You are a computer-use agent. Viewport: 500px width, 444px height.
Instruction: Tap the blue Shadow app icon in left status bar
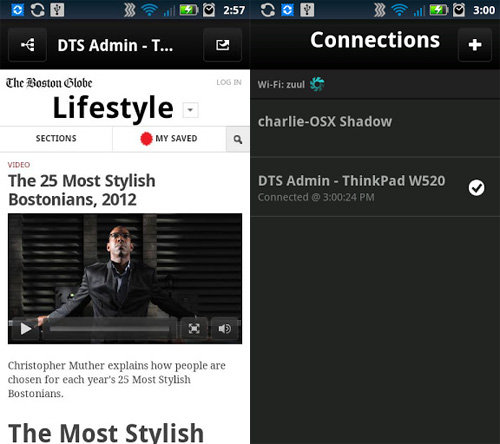(17, 10)
